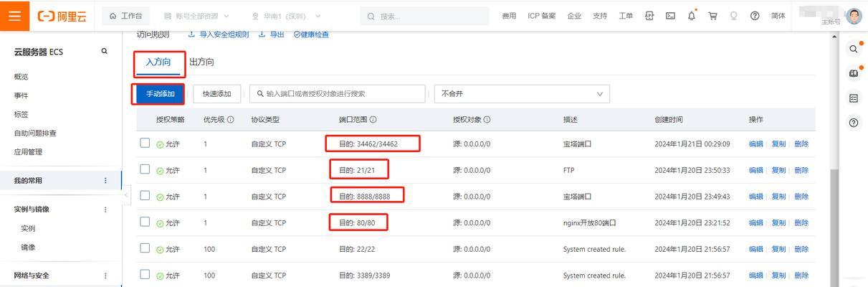868x287 pixels.
Task: Open Cloud Shell terminal icon
Action: click(x=670, y=16)
